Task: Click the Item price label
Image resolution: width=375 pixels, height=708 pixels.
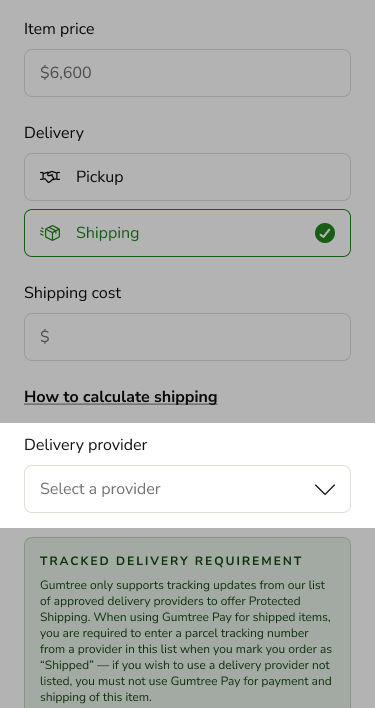Action: pyautogui.click(x=59, y=29)
